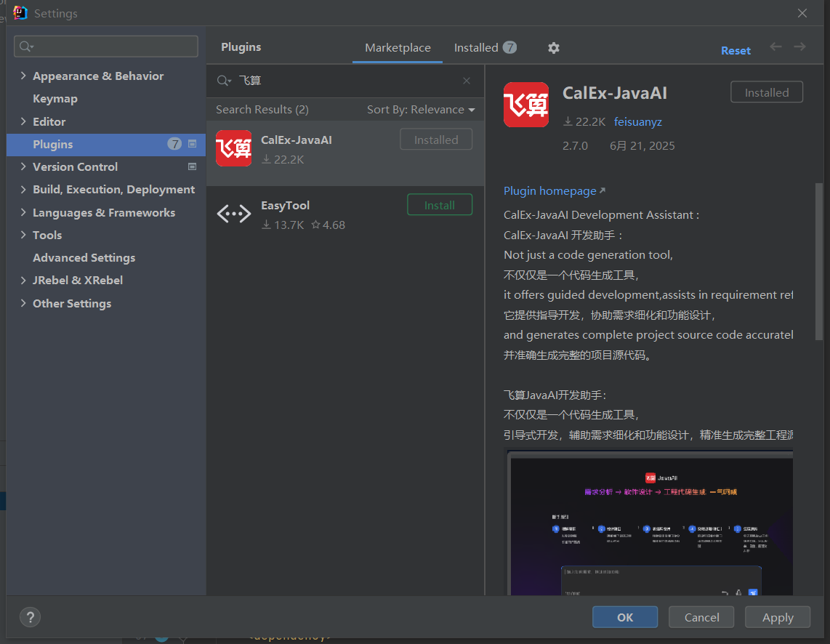Click Installed button in CalEx-JavaAI list row
This screenshot has height=644, width=830.
436,139
